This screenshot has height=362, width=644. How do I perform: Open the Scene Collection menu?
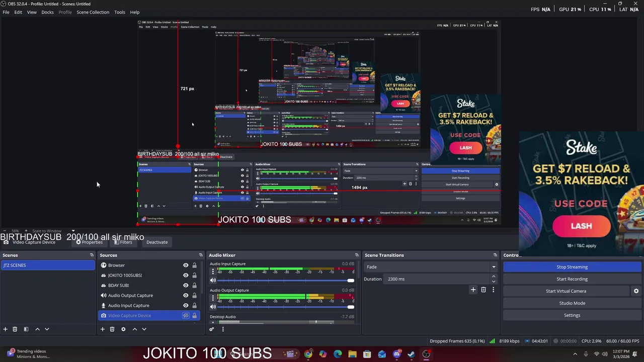pos(93,12)
